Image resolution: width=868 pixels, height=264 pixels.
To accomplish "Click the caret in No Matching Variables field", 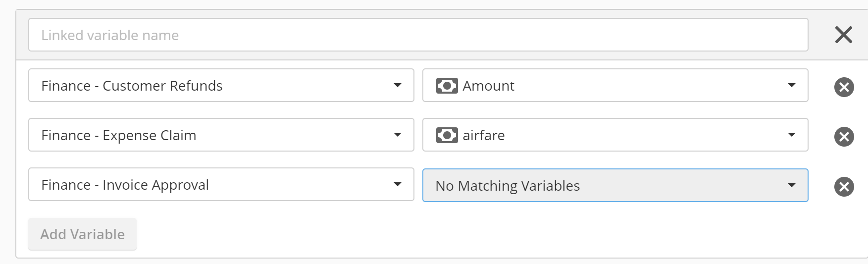I will tap(792, 185).
